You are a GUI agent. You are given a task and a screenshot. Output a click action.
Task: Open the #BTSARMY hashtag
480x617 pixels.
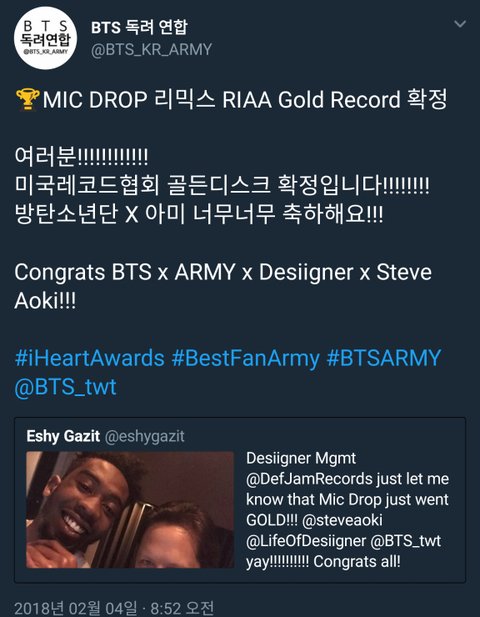point(384,358)
